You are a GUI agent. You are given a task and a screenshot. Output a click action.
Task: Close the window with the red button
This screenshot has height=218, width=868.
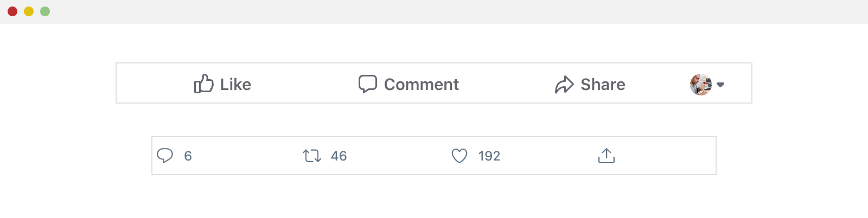12,11
